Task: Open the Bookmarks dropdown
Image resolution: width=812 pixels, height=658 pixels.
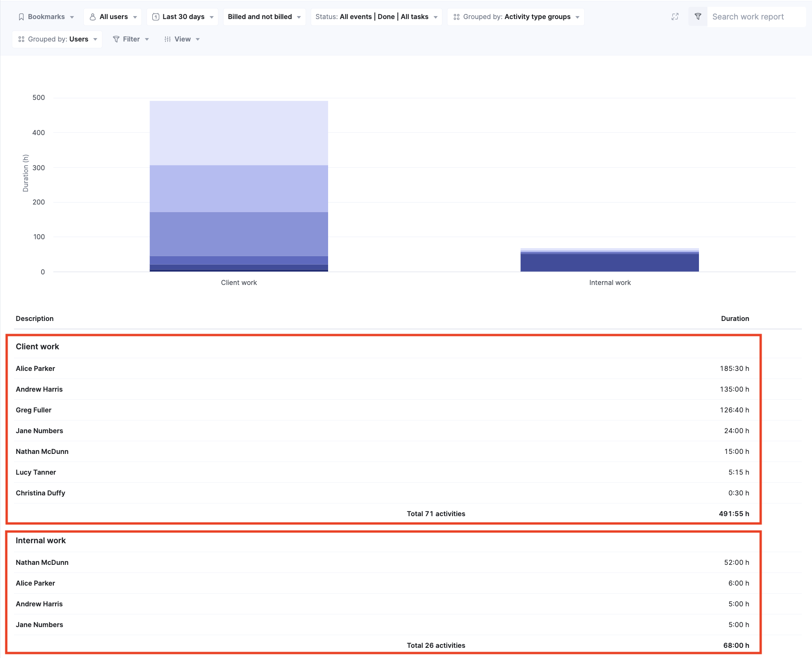Action: 46,17
